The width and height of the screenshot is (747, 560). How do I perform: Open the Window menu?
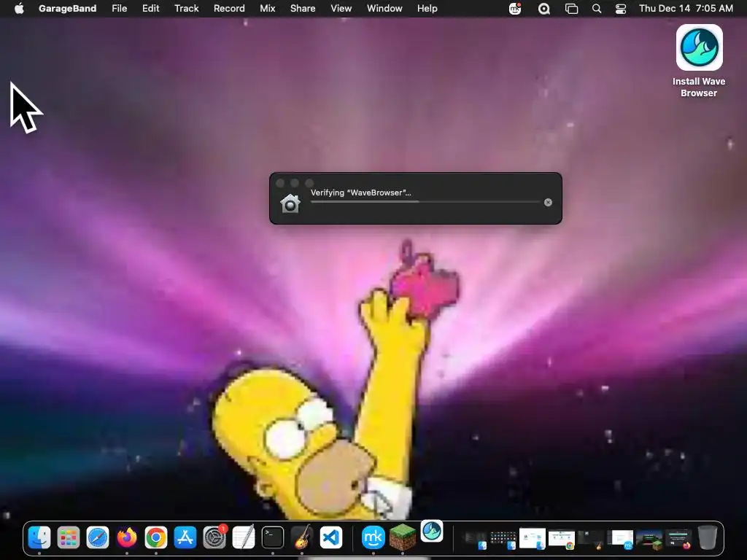click(x=384, y=9)
